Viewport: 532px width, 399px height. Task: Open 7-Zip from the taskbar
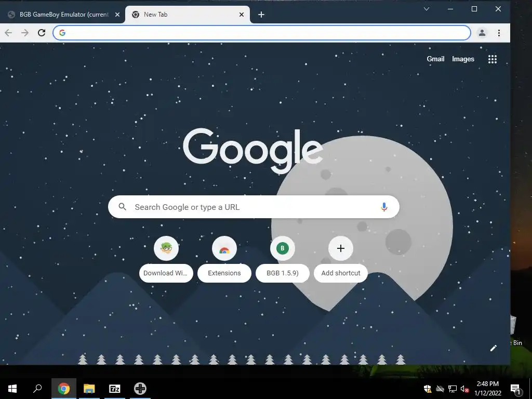click(115, 389)
